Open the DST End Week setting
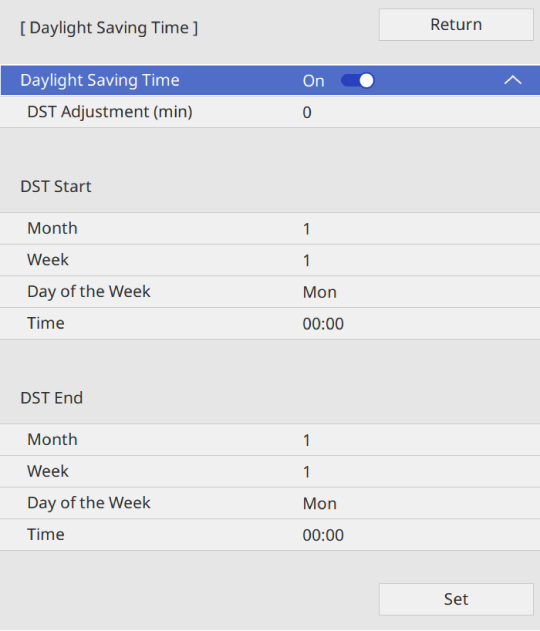Viewport: 540px width, 631px height. [x=270, y=471]
